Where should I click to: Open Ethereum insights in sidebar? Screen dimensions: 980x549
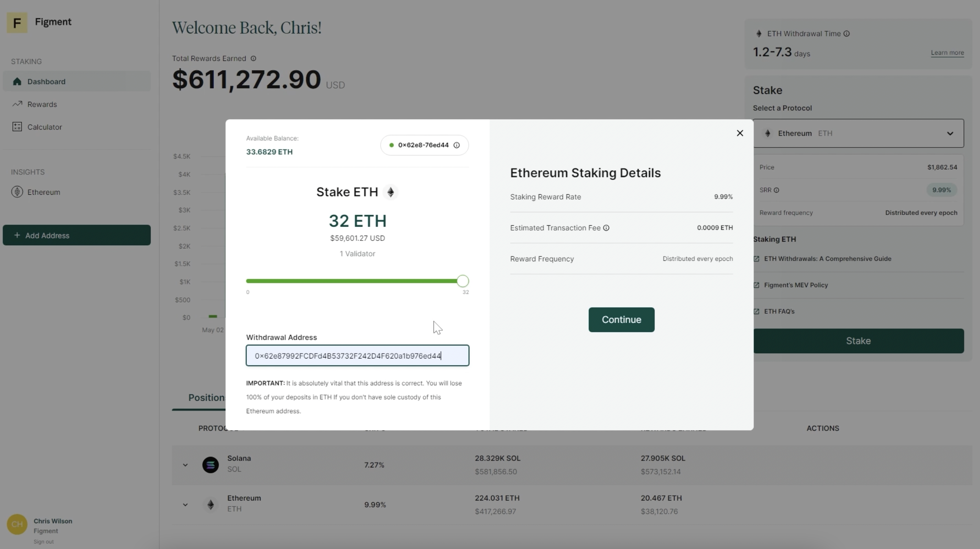tap(44, 192)
